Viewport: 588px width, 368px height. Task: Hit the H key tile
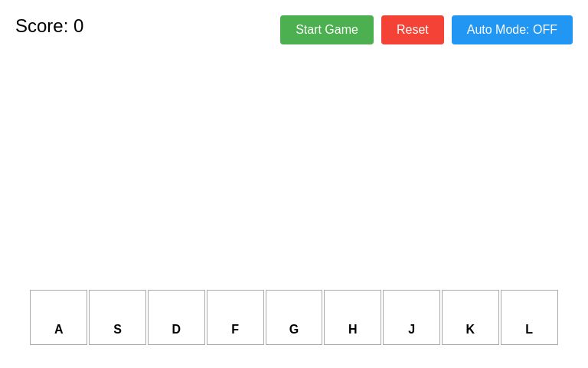(352, 317)
